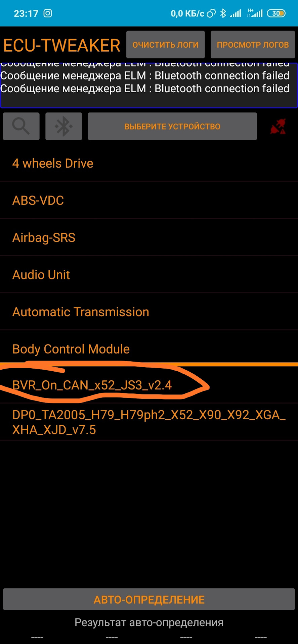Select 4 wheels Drive category
The height and width of the screenshot is (644, 298).
[x=53, y=163]
